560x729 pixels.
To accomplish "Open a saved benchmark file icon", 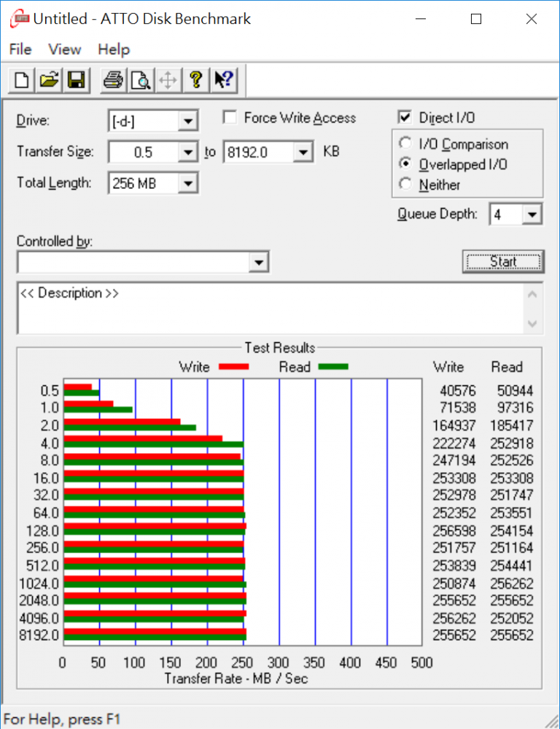I will click(x=50, y=80).
